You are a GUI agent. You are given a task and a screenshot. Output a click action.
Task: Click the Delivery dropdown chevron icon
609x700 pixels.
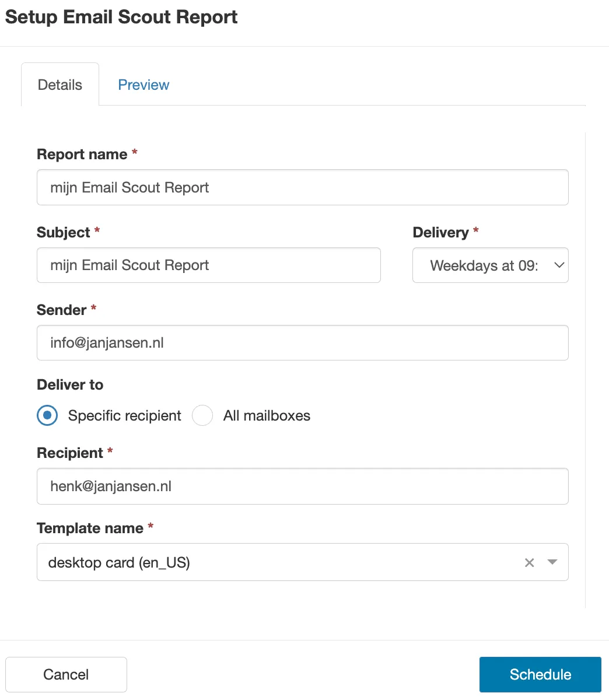tap(558, 265)
